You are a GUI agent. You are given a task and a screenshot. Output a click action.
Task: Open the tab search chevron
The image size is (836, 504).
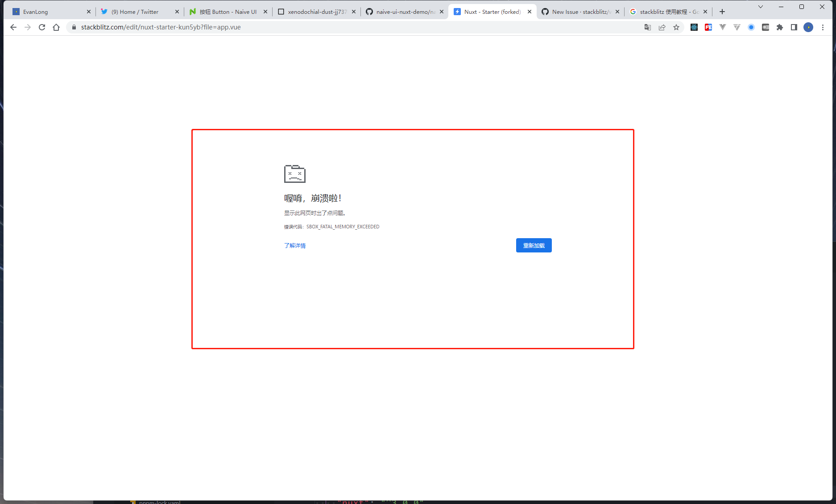(761, 7)
